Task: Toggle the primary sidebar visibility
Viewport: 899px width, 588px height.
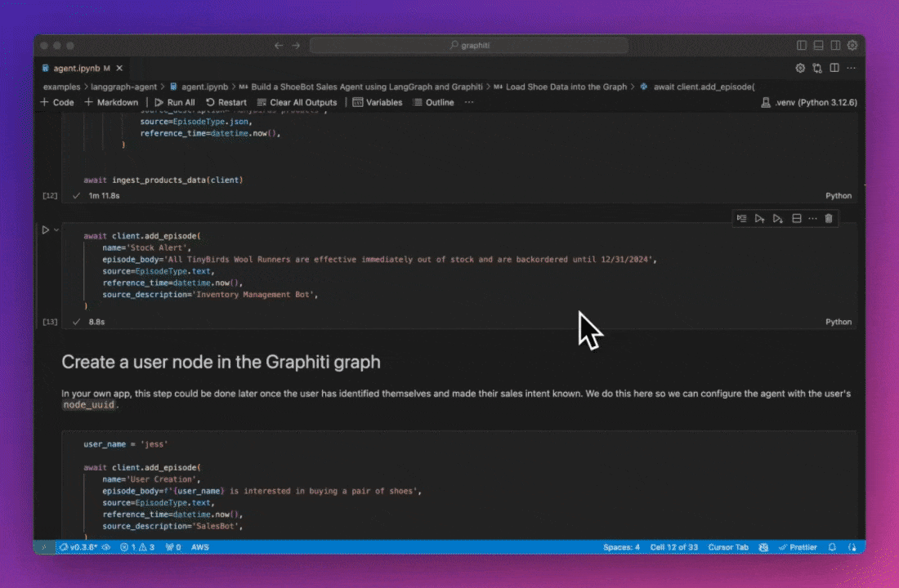Action: (x=802, y=45)
